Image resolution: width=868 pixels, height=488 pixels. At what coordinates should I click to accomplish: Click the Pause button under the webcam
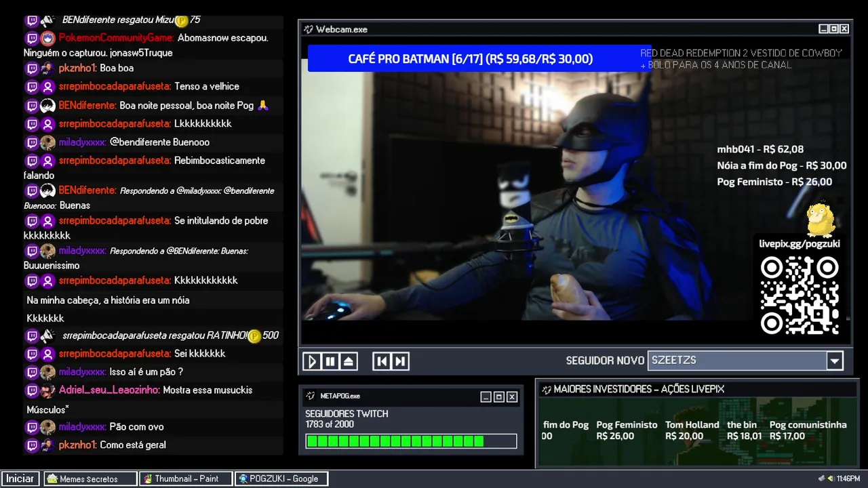click(x=330, y=361)
